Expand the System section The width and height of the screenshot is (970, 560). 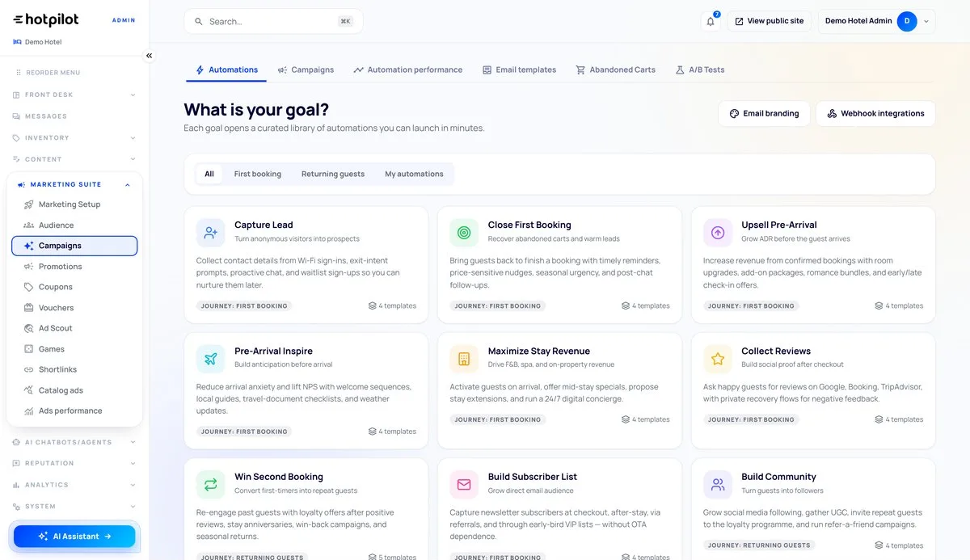click(74, 507)
